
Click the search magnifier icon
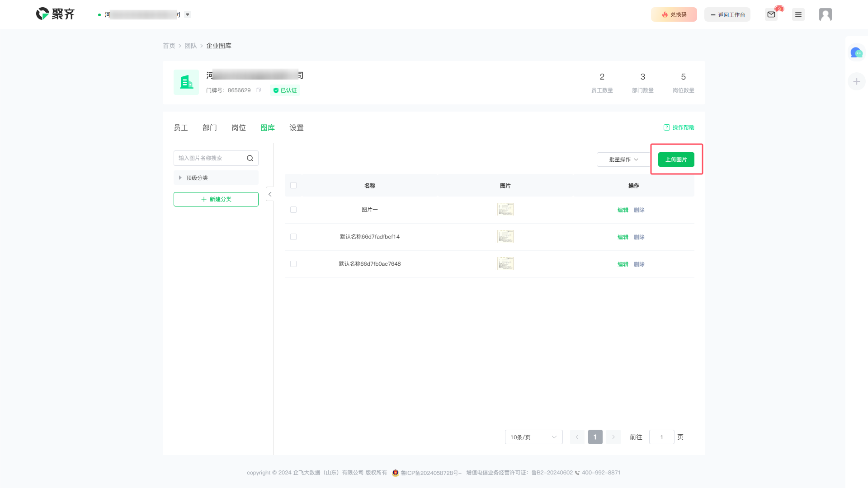pos(250,158)
